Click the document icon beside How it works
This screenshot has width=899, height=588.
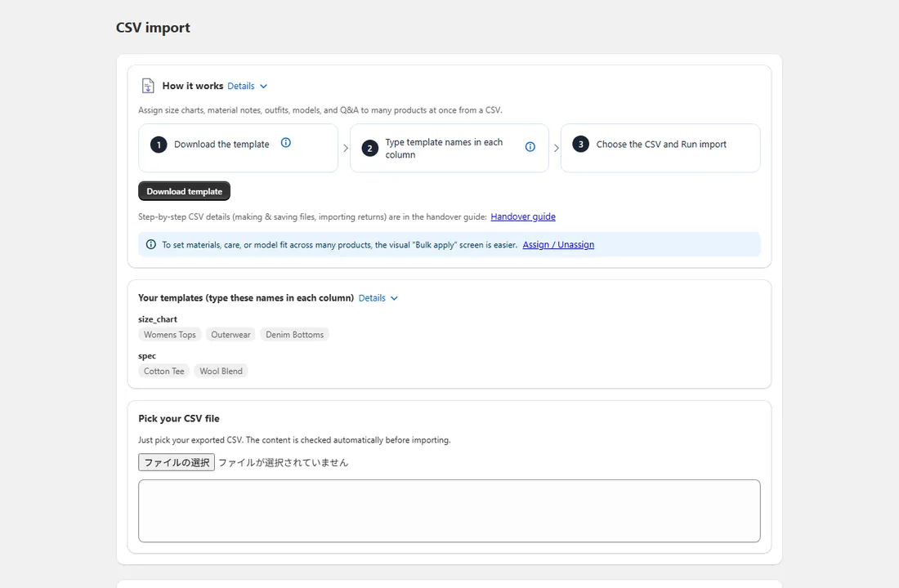click(148, 86)
